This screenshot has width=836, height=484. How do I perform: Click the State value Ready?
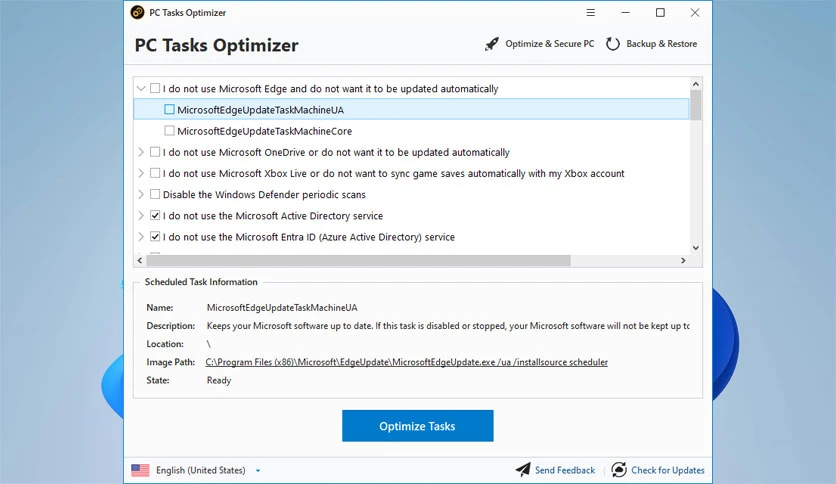pyautogui.click(x=219, y=380)
